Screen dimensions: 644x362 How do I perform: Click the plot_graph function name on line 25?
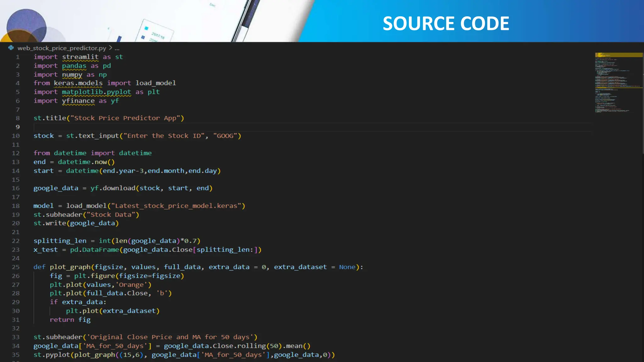(x=70, y=267)
